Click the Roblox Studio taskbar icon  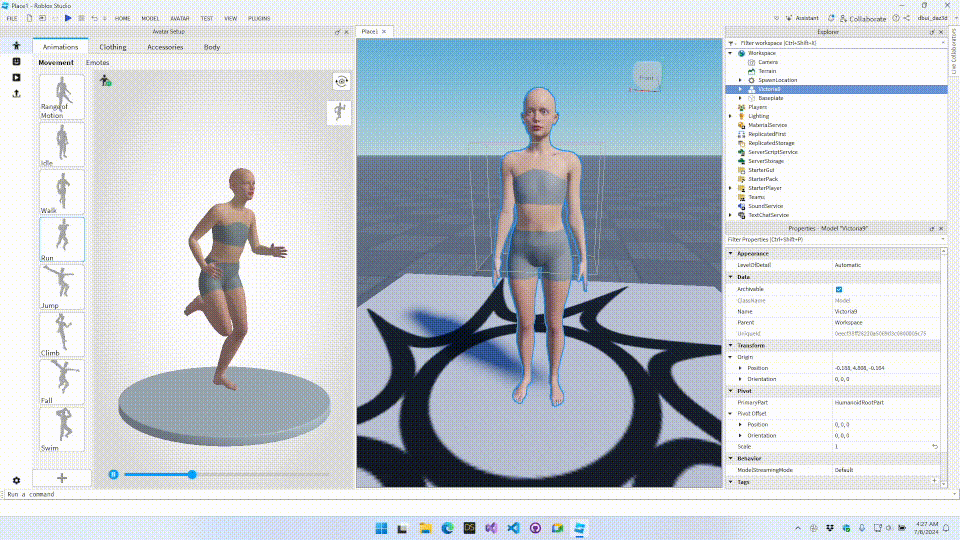pos(579,528)
